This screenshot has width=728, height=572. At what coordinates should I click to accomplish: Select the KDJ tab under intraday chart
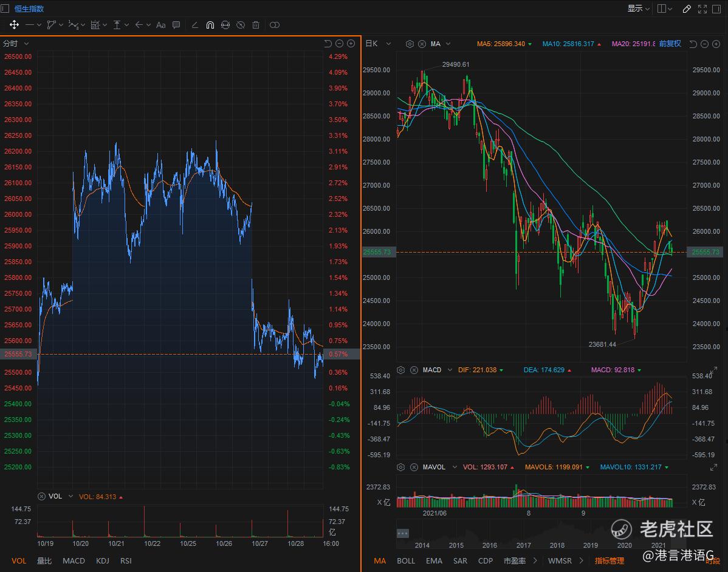pyautogui.click(x=103, y=560)
